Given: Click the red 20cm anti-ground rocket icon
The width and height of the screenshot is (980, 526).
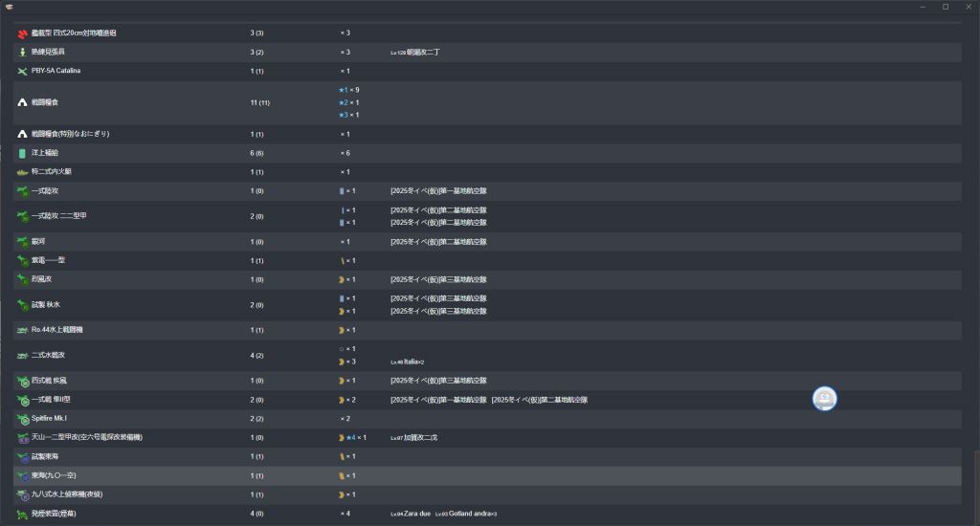Looking at the screenshot, I should click(x=23, y=33).
